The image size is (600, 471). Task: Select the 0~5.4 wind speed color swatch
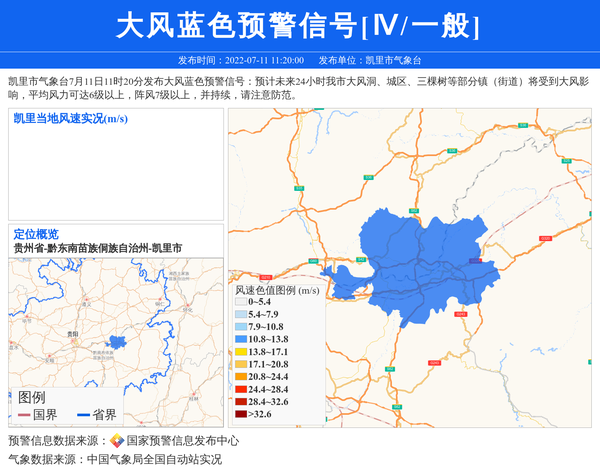240,302
